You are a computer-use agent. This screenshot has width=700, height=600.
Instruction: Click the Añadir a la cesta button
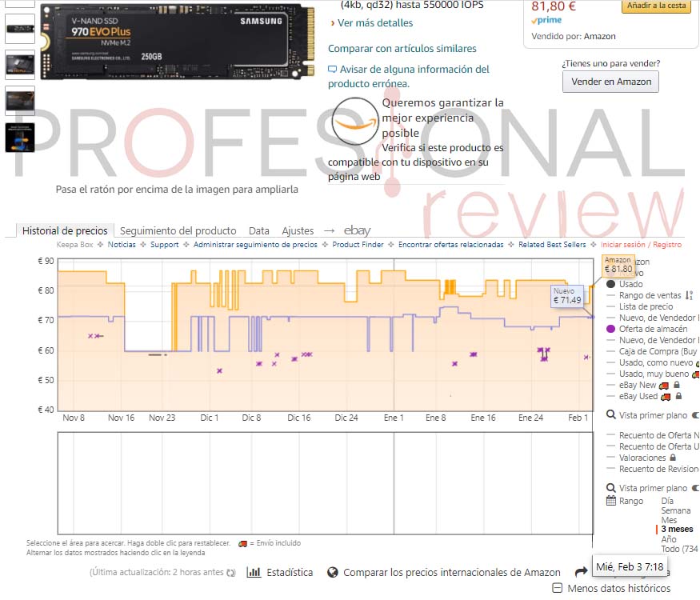click(656, 6)
